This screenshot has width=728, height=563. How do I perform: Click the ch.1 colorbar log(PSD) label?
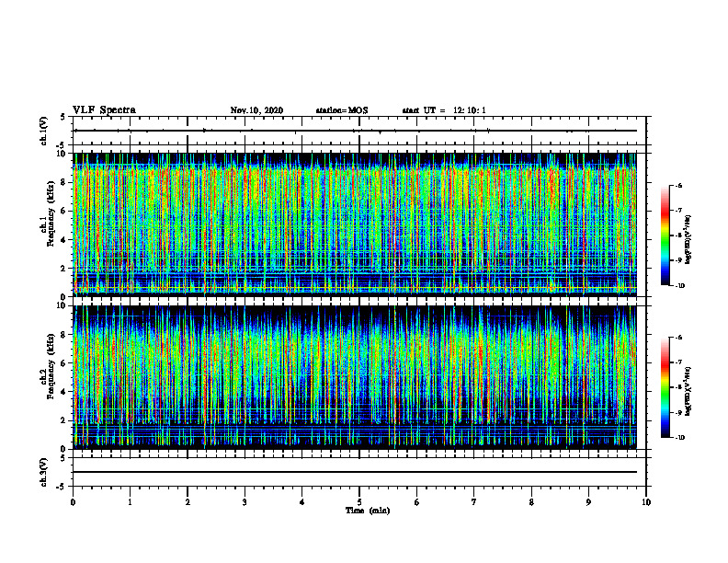pos(689,239)
